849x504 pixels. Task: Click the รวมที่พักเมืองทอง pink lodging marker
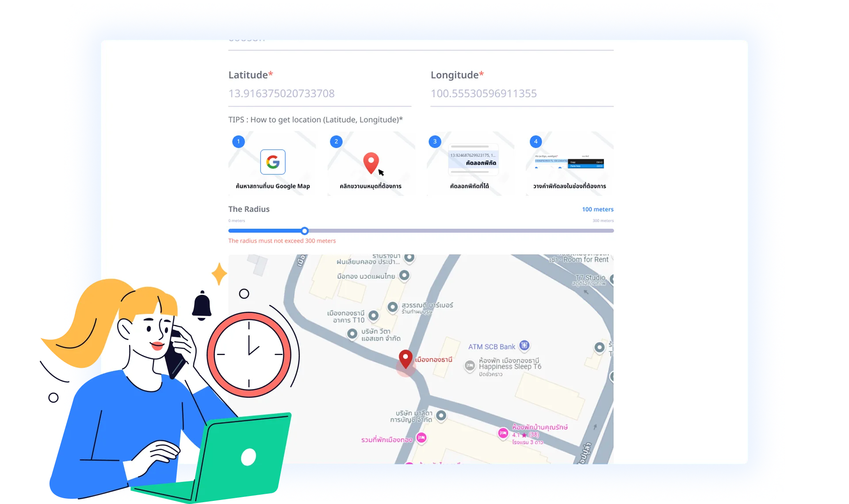point(421,438)
